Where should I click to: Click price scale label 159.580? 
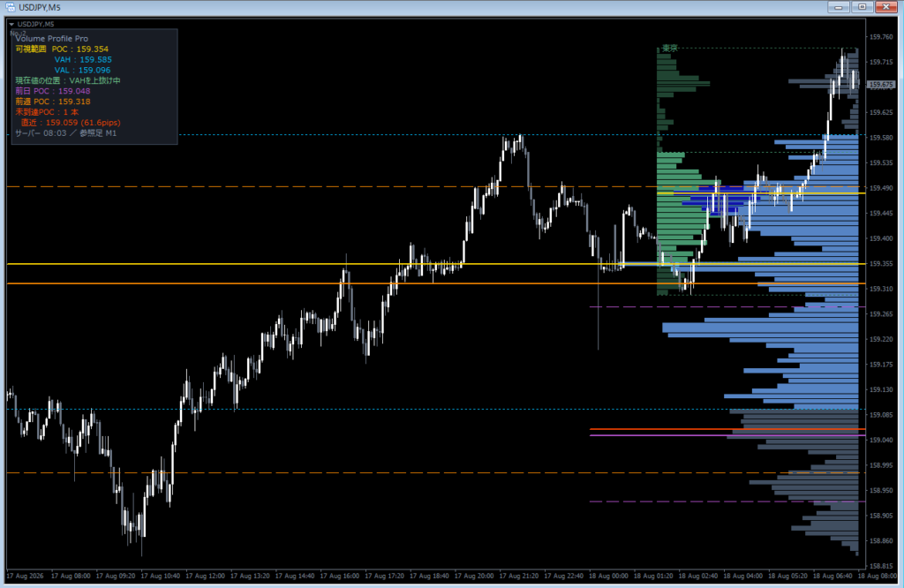(881, 138)
